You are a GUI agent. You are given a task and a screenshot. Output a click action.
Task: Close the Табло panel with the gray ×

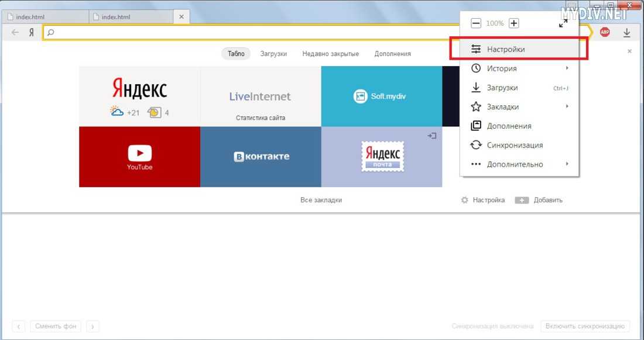coord(629,51)
